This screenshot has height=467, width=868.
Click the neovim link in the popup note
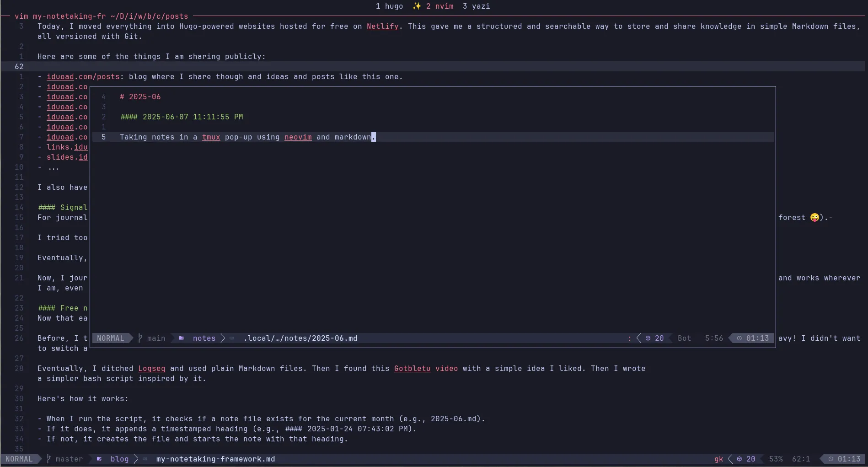pyautogui.click(x=298, y=137)
